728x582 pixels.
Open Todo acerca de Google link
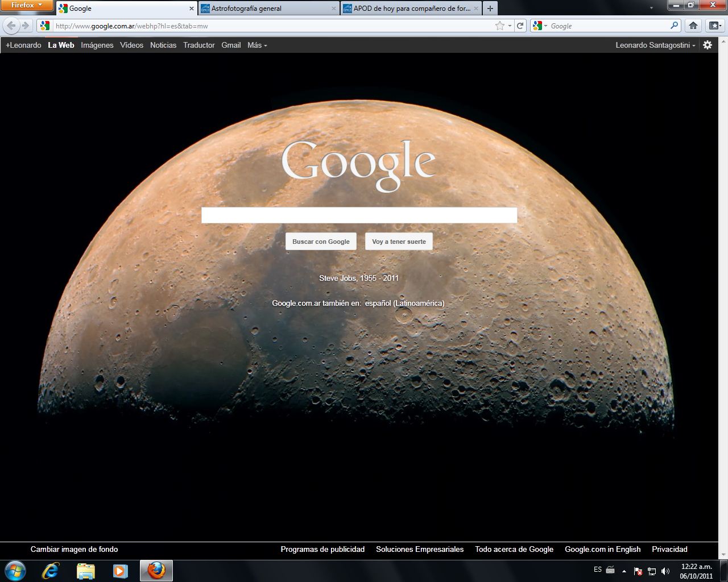pos(514,549)
